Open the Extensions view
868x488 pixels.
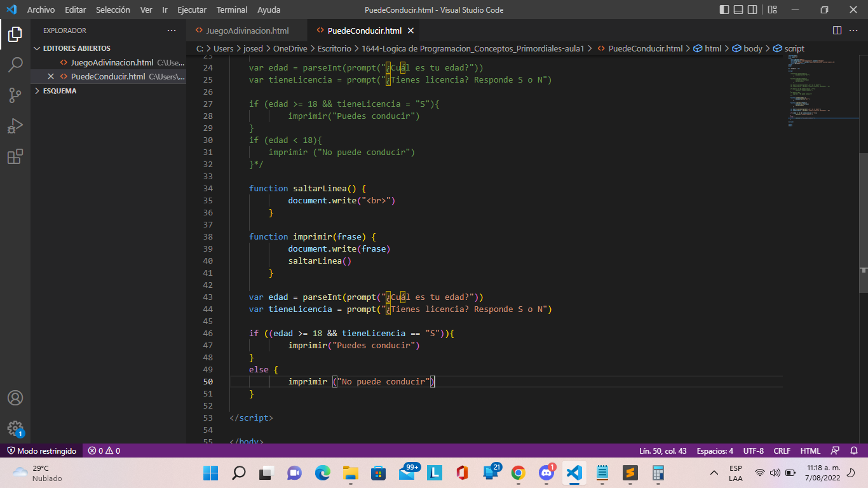pyautogui.click(x=15, y=156)
